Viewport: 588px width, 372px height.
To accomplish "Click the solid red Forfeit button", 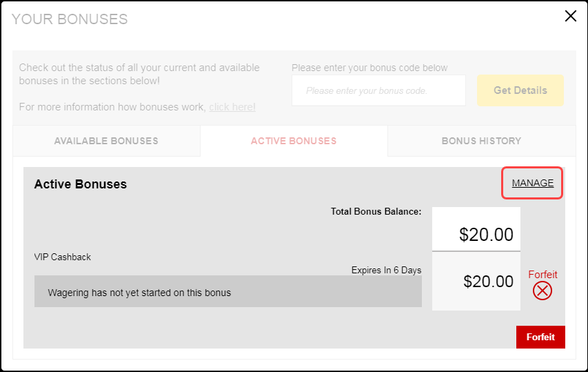I will 540,337.
